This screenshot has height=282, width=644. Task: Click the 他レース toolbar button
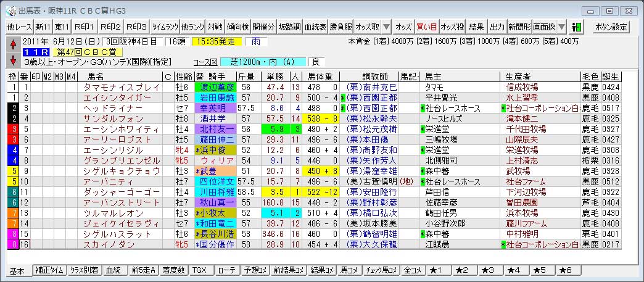click(19, 27)
